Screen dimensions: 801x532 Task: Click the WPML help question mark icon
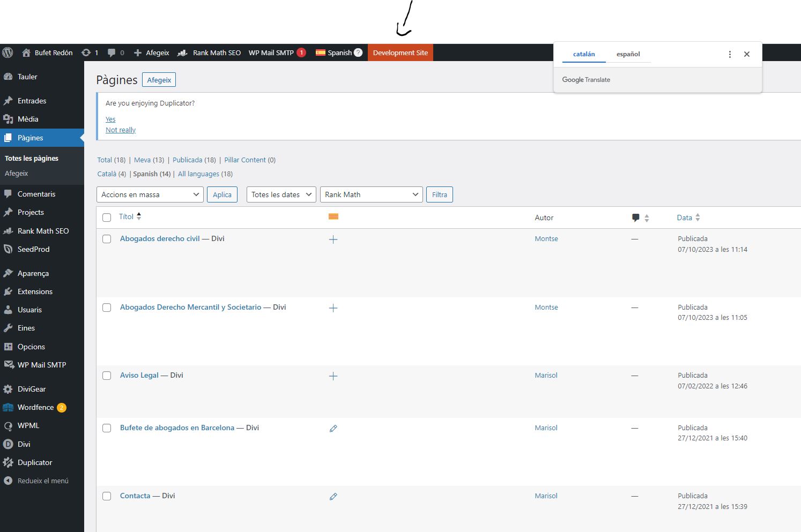[x=358, y=53]
